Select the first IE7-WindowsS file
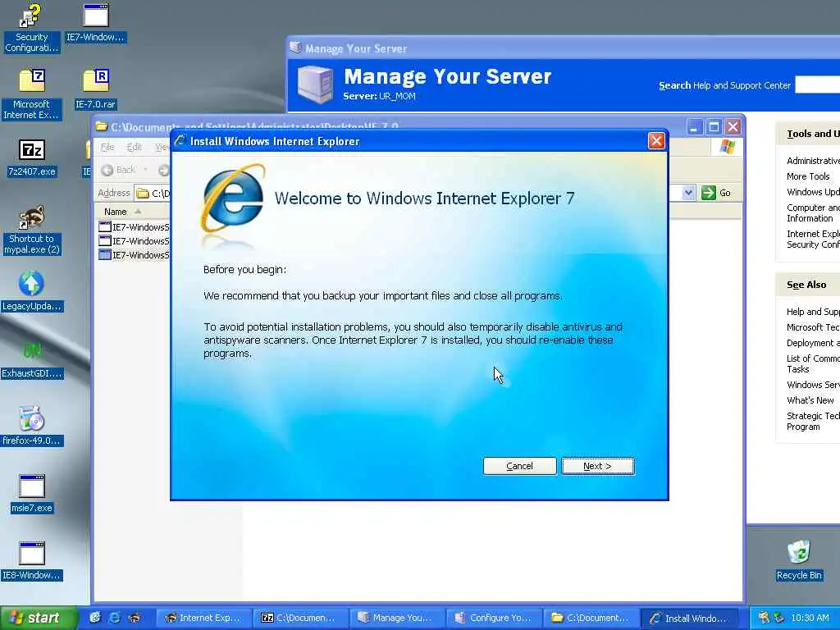This screenshot has height=630, width=840. click(x=134, y=227)
